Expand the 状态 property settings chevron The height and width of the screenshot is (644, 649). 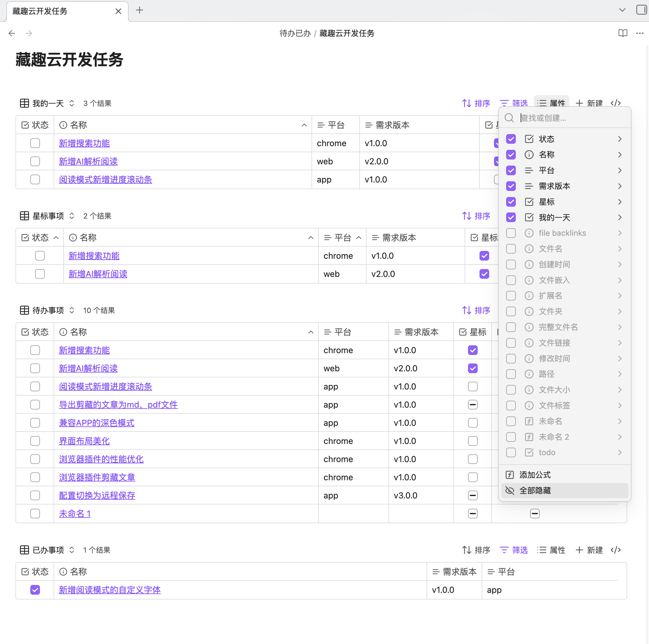pyautogui.click(x=620, y=139)
